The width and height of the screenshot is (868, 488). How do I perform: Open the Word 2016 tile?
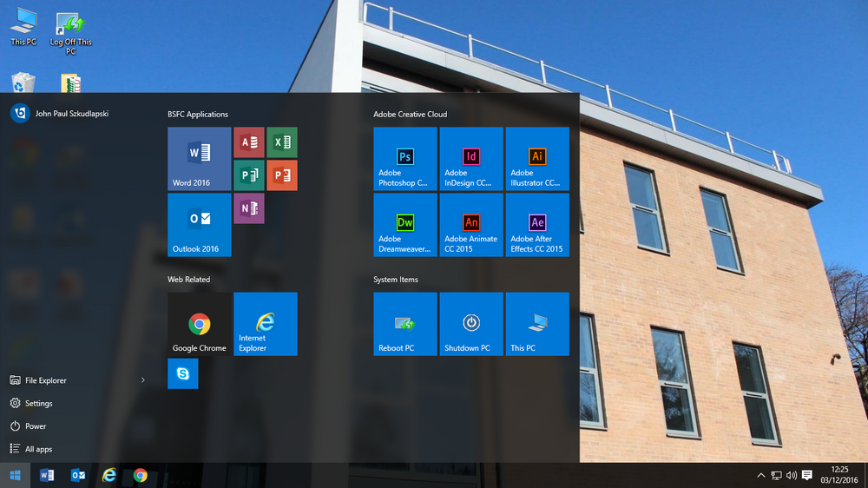pyautogui.click(x=200, y=159)
